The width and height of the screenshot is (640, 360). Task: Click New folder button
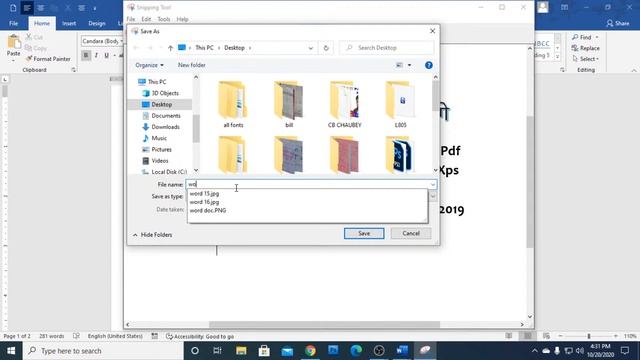(x=191, y=65)
